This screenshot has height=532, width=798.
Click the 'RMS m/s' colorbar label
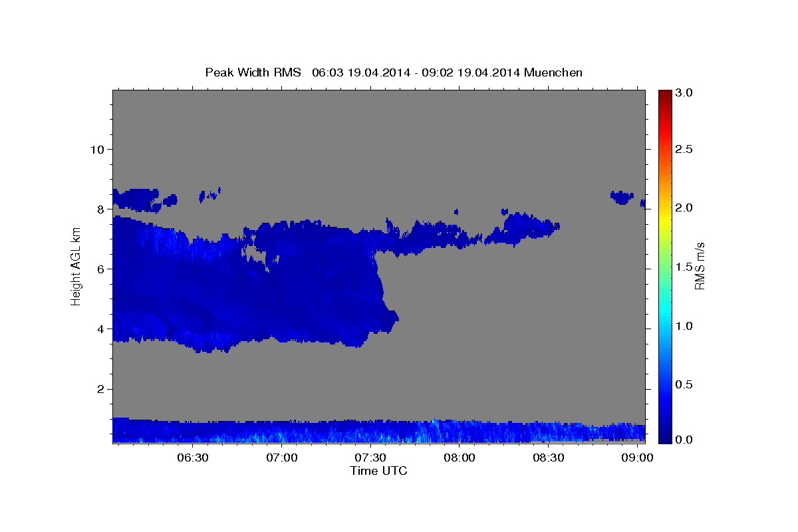tap(700, 267)
